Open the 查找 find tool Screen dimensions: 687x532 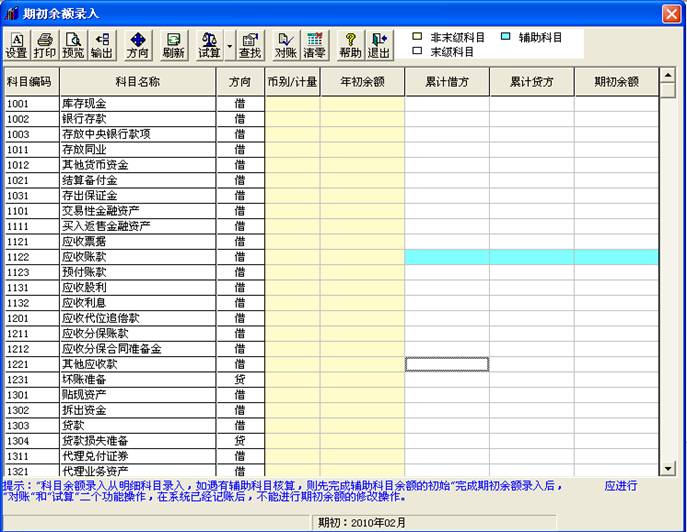[250, 45]
